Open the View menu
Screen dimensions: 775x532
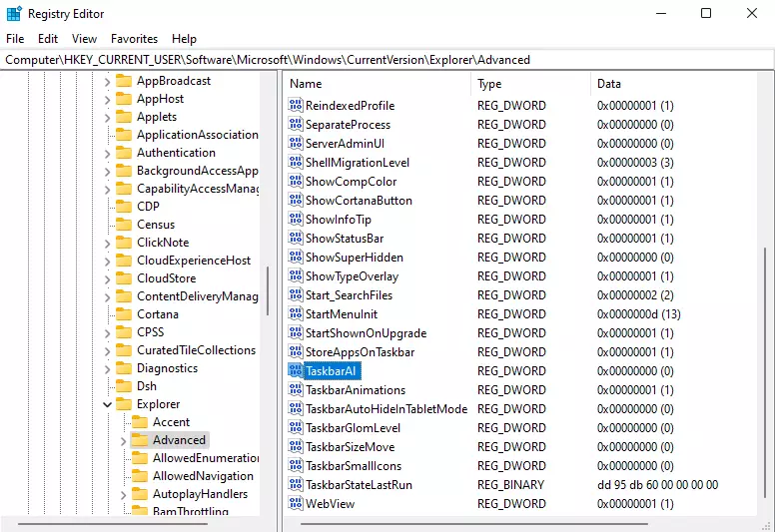coord(84,39)
